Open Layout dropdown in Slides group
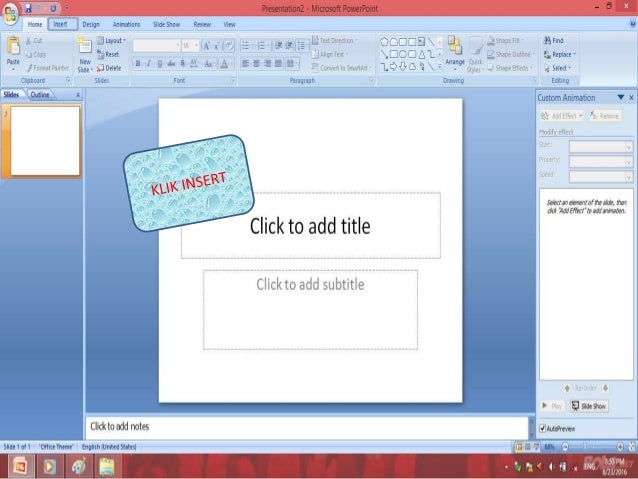Screen dimensions: 638x479 111,40
